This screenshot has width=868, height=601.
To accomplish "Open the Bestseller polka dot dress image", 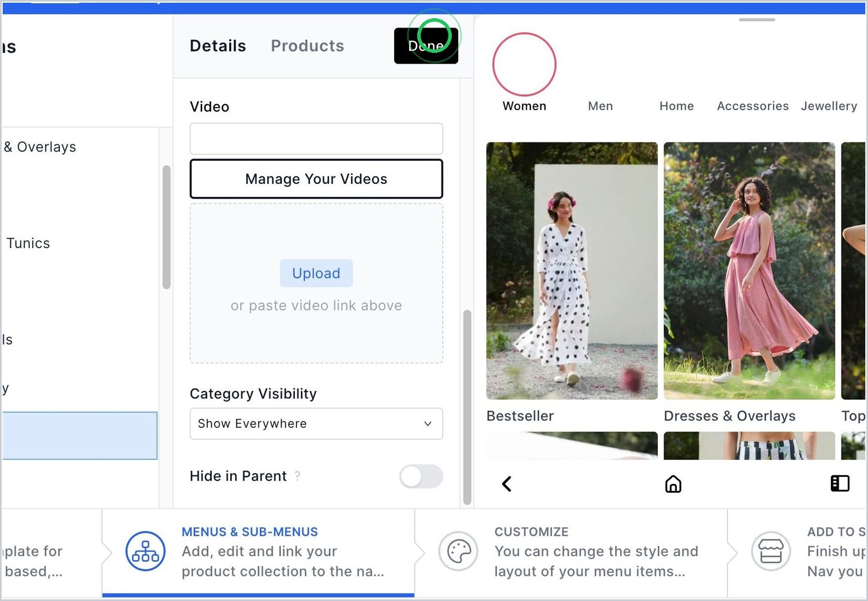I will (x=572, y=271).
